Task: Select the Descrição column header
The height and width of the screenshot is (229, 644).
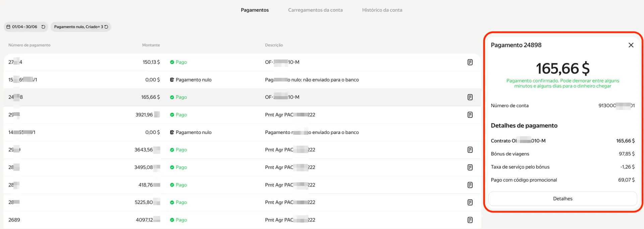Action: 274,45
